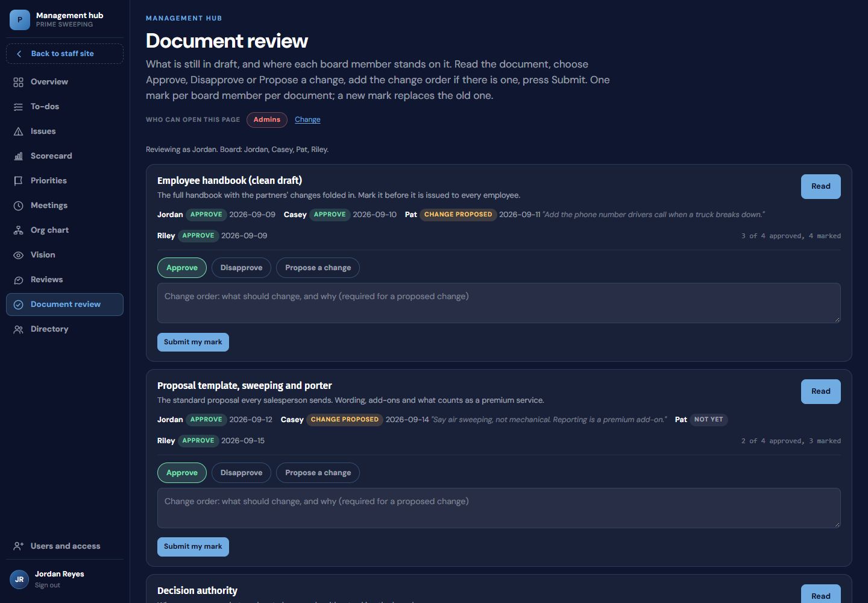Click the Decision authority heading

pos(197,590)
